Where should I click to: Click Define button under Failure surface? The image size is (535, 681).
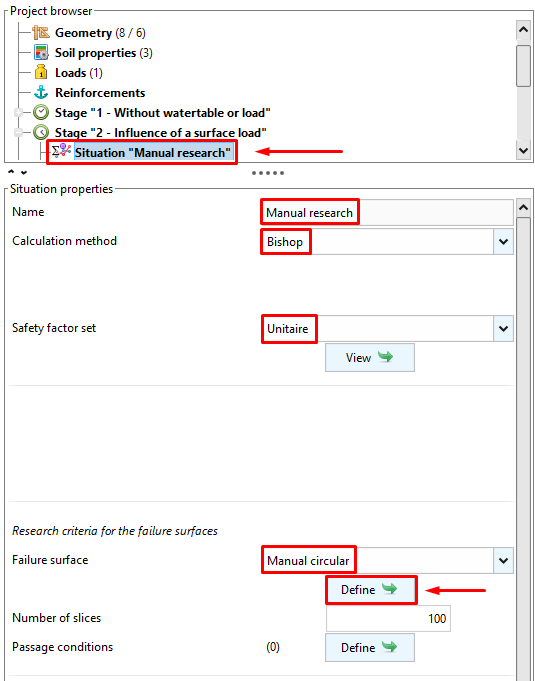point(370,589)
